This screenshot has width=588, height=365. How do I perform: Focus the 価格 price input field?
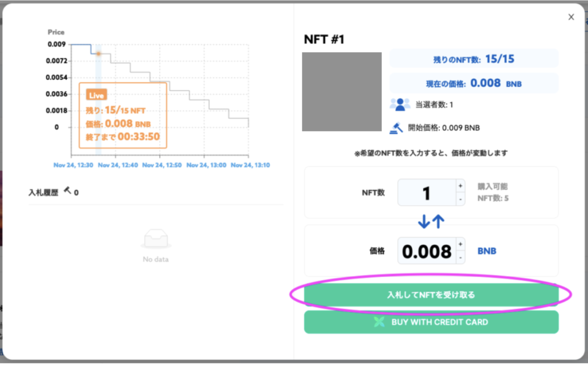click(x=427, y=251)
